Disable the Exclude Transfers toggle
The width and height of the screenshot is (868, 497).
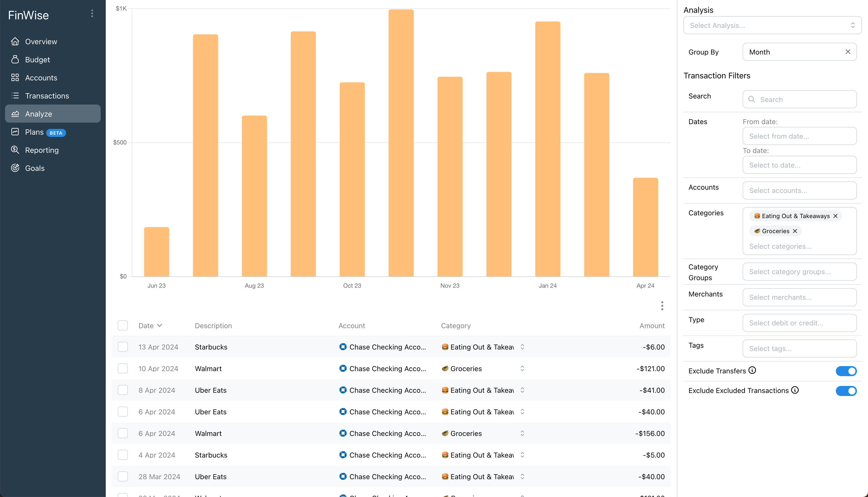pos(846,371)
